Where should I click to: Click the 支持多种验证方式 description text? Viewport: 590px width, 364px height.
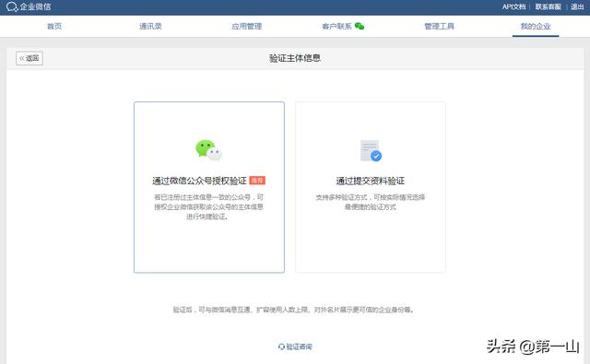(371, 202)
